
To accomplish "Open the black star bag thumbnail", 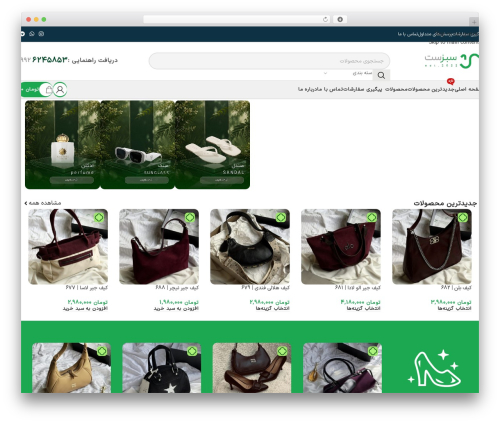I will click(162, 368).
